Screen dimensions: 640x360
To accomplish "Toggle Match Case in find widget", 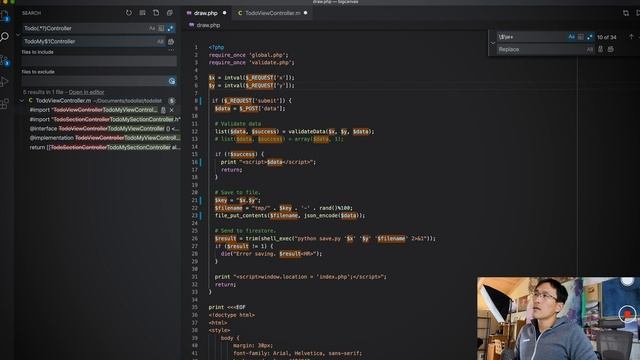I will pos(571,37).
